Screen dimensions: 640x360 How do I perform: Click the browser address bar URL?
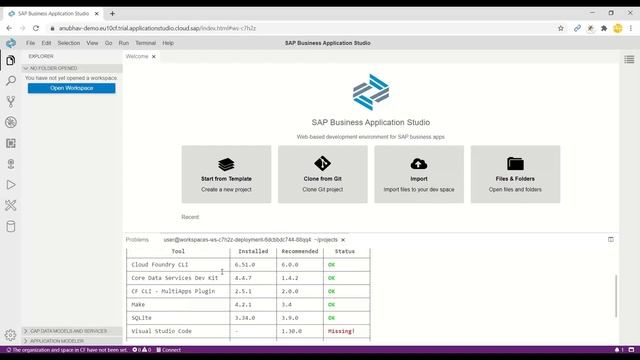158,28
